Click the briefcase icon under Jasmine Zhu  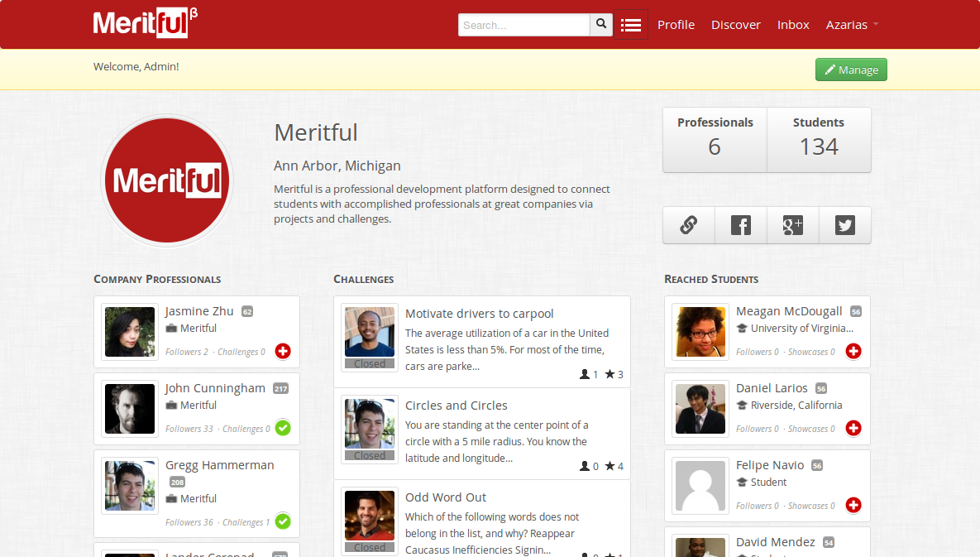171,329
